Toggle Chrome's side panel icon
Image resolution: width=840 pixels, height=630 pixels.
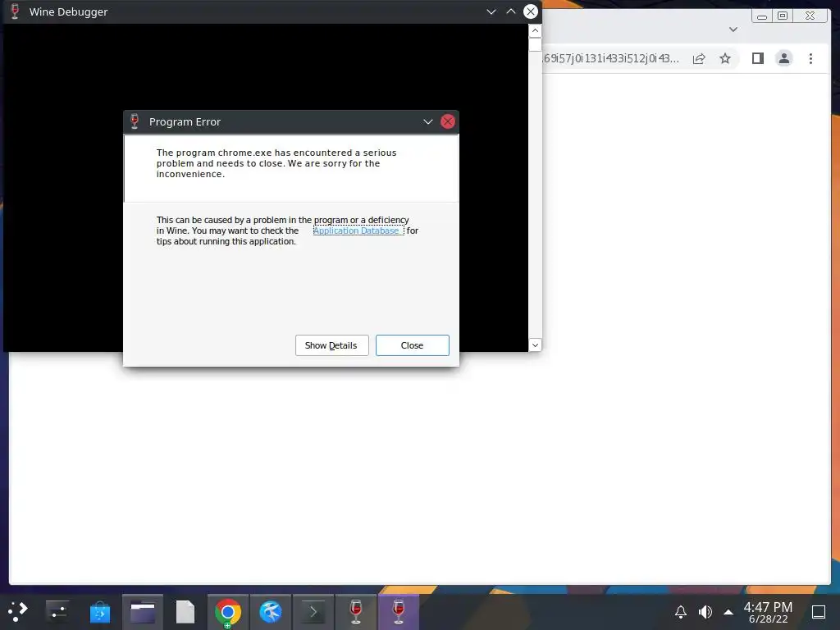757,58
